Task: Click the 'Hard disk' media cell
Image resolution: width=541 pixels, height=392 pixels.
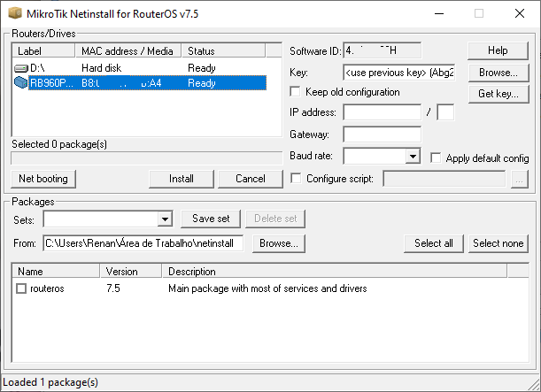Action: coord(102,68)
